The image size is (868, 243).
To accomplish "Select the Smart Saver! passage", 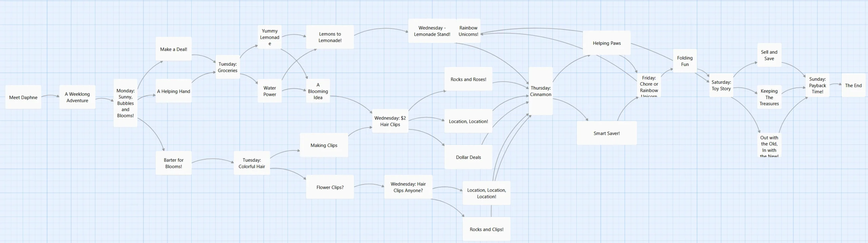I will (x=607, y=133).
